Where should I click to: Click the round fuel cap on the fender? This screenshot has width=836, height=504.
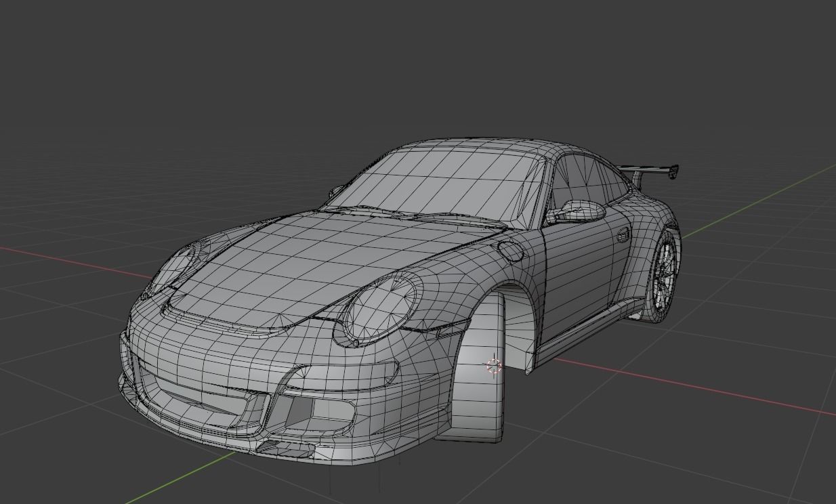click(x=511, y=251)
